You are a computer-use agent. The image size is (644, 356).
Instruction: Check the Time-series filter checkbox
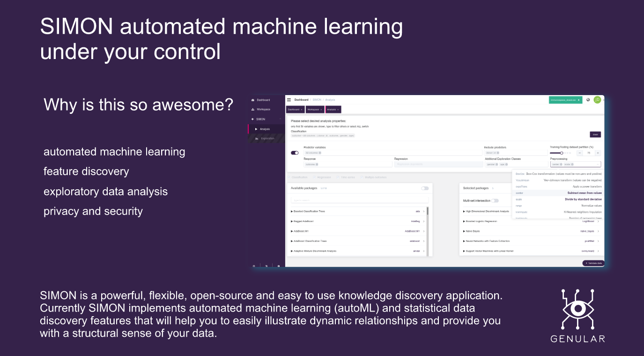[x=339, y=178]
